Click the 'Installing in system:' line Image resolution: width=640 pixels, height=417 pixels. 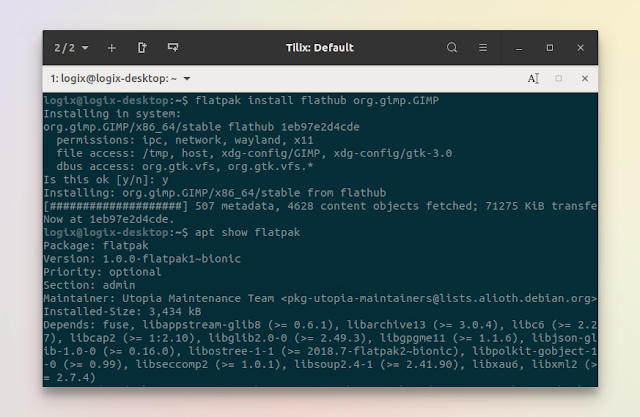112,113
